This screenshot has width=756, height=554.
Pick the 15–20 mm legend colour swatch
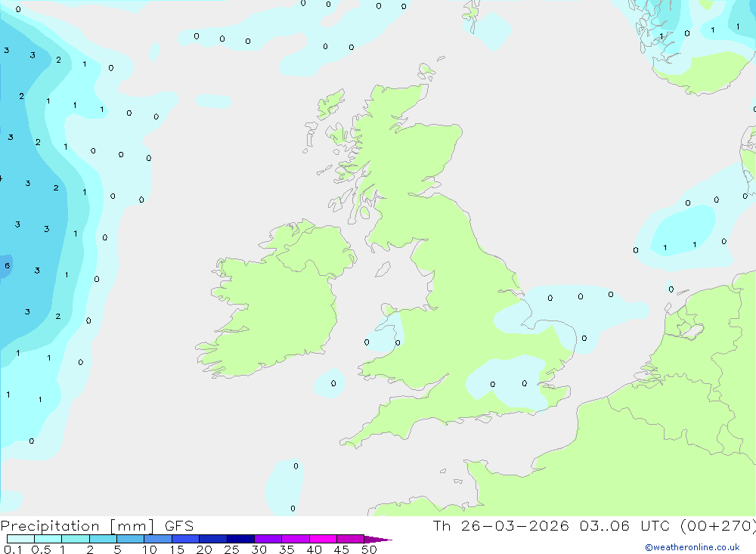[186, 539]
